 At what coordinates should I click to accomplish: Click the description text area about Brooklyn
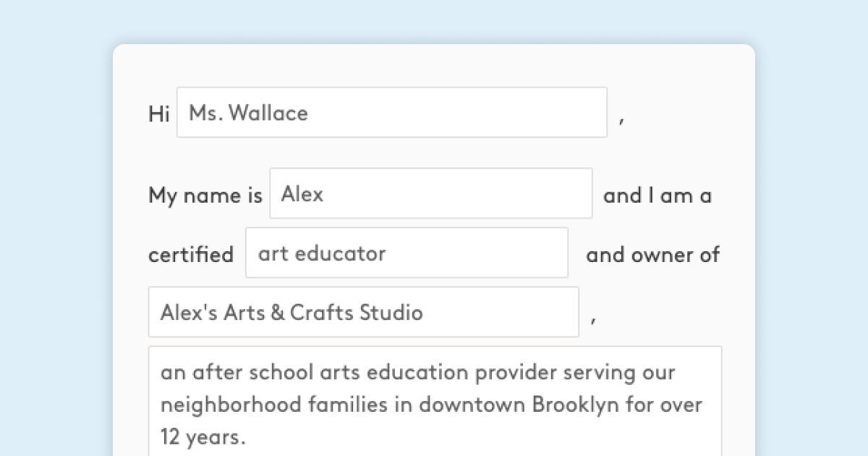click(434, 398)
